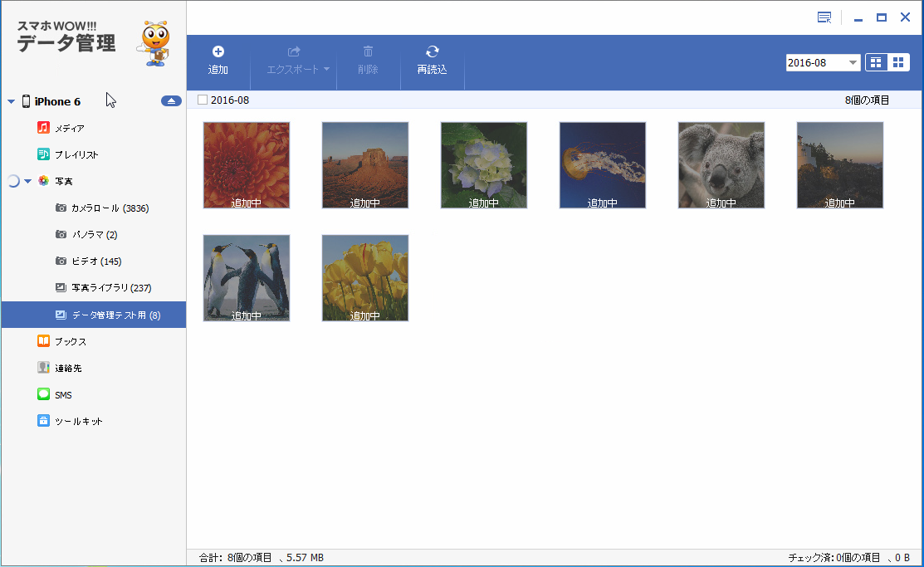Click the camera icon beside パノラマ
924x567 pixels.
(61, 234)
